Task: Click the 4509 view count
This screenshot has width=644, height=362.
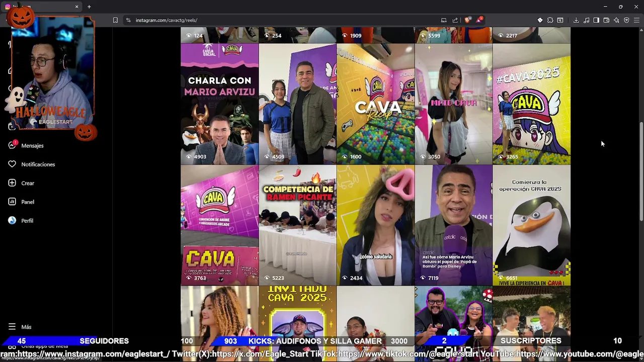Action: [x=278, y=156]
